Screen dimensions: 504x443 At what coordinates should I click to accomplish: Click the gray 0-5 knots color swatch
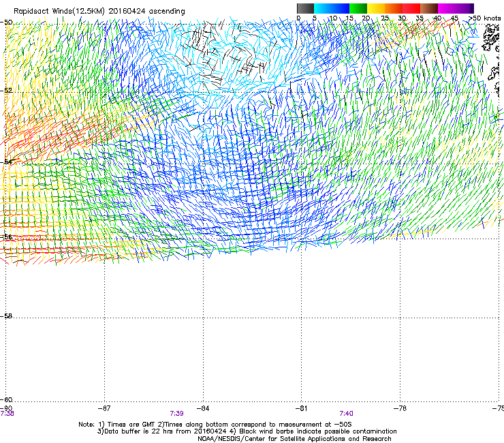point(305,8)
